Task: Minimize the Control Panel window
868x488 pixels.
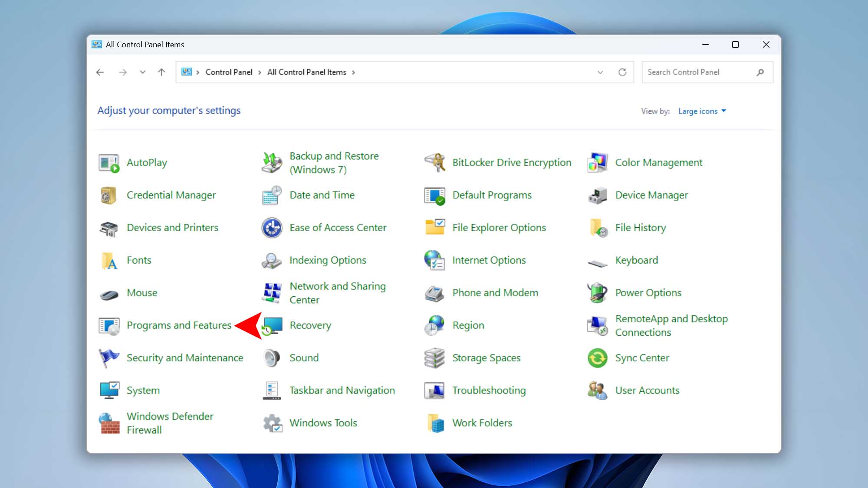Action: (705, 45)
